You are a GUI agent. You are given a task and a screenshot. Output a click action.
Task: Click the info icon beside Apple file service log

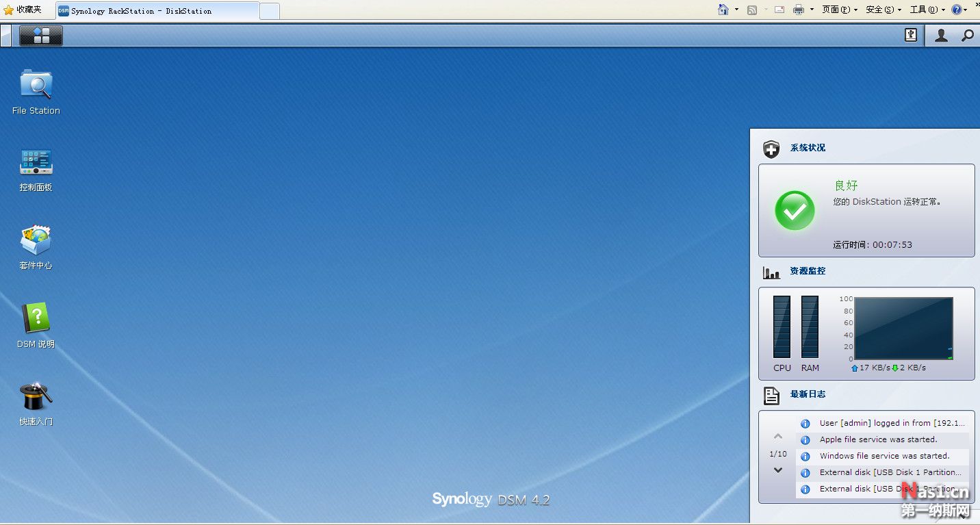tap(805, 440)
